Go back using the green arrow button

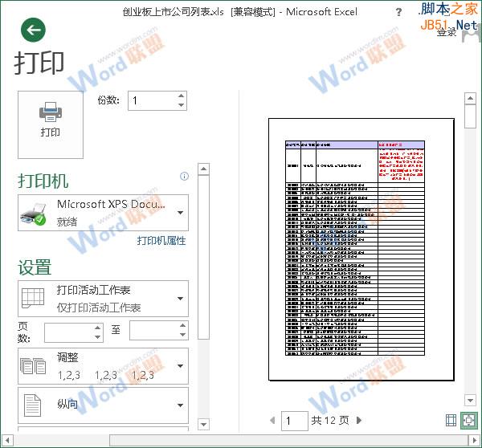click(33, 30)
